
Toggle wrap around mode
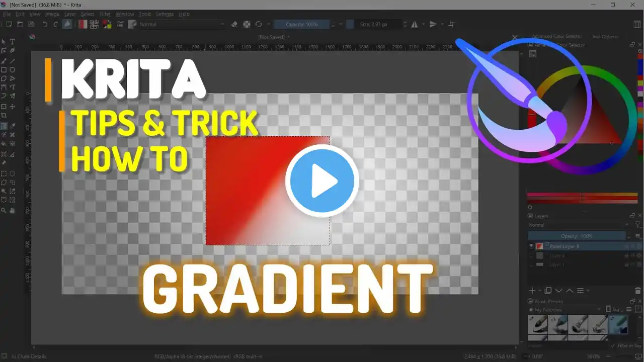tap(451, 24)
